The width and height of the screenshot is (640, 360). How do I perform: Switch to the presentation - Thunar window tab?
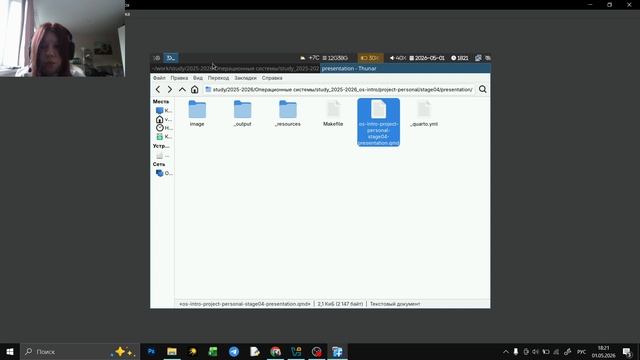click(x=405, y=69)
